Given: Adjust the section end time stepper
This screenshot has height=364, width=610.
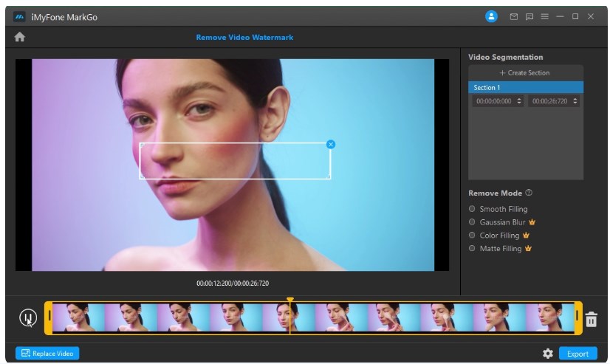Looking at the screenshot, I should click(x=575, y=101).
